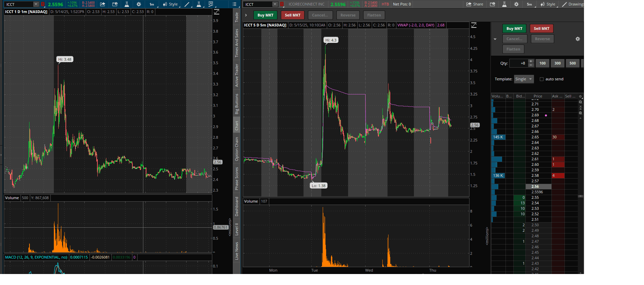The width and height of the screenshot is (644, 285).
Task: Click Buy MKT in Active Trader panel
Action: pyautogui.click(x=514, y=28)
